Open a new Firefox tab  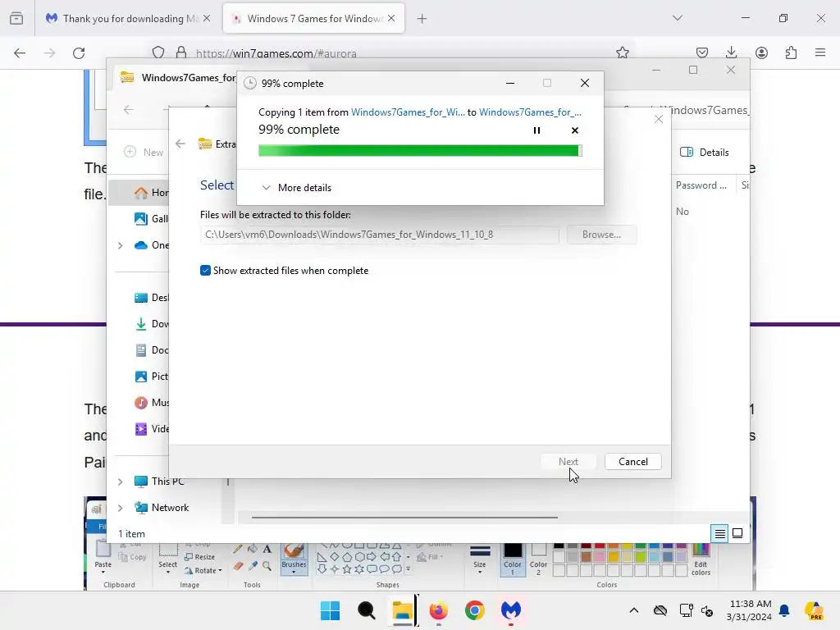click(422, 19)
